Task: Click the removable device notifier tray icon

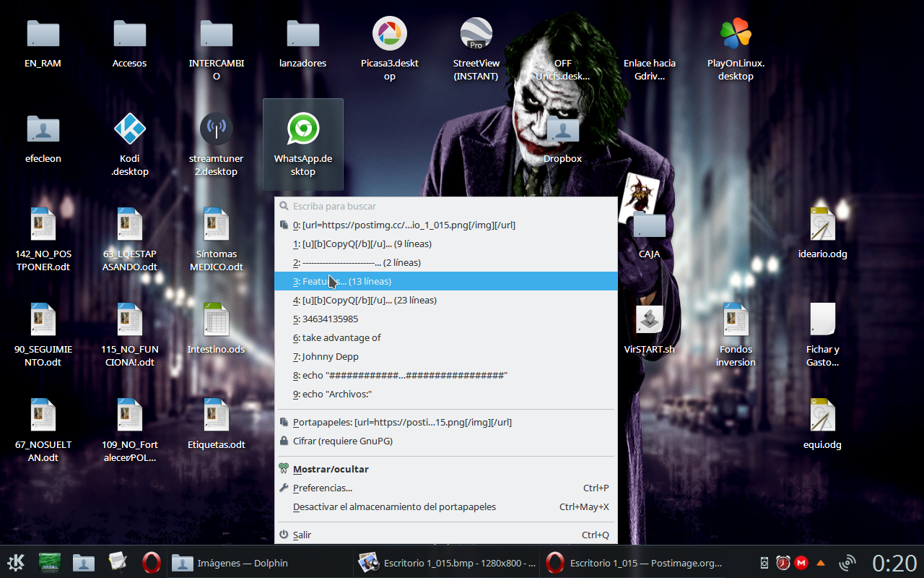Action: pyautogui.click(x=764, y=563)
